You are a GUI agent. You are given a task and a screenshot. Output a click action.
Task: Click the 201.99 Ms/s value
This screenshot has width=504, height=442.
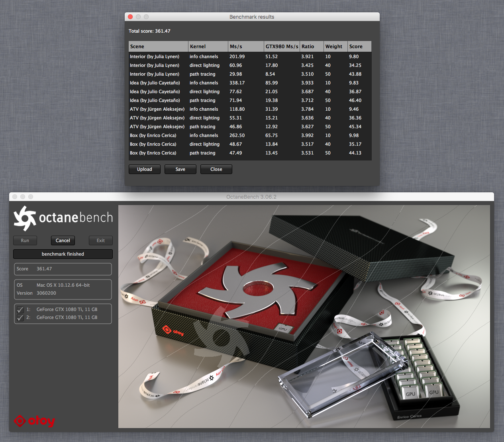[237, 57]
